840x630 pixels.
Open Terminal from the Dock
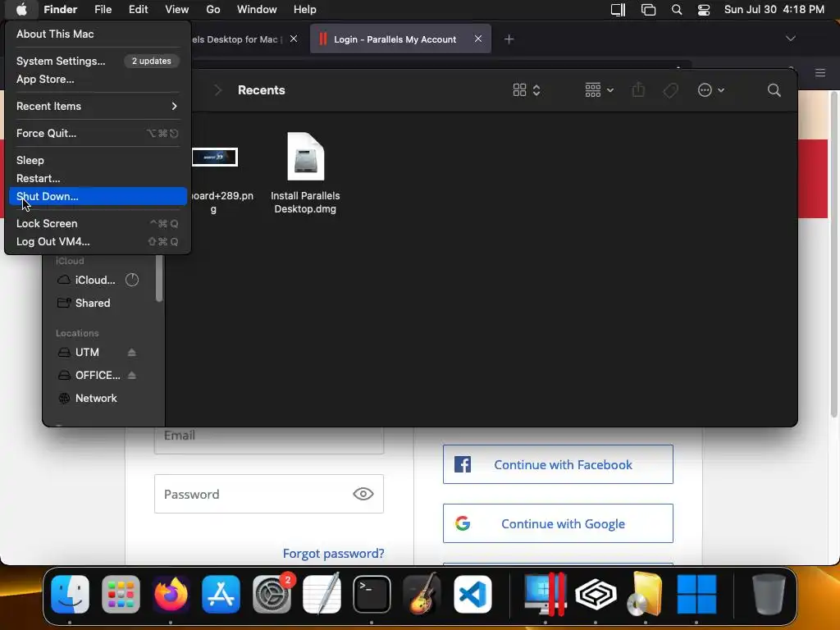pos(372,594)
